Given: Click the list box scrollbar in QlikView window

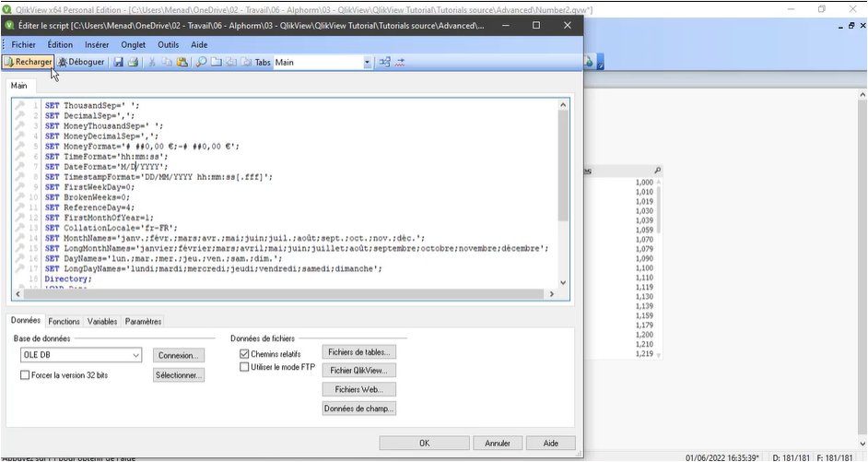Looking at the screenshot, I should tap(659, 209).
